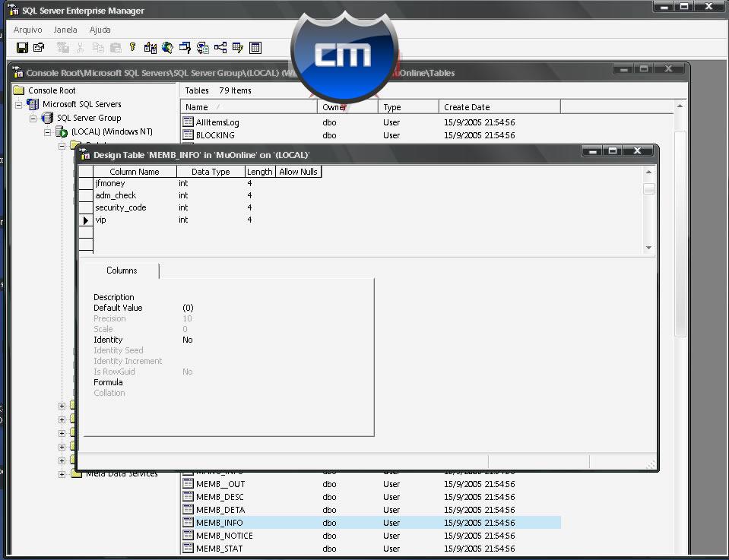Collapse SQL Server Group node
729x560 pixels.
tap(33, 119)
